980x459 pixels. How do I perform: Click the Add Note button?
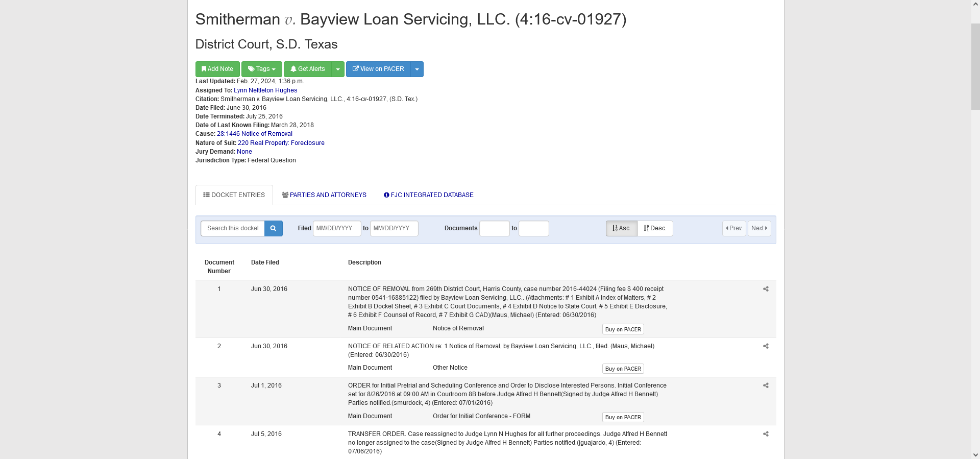tap(217, 69)
